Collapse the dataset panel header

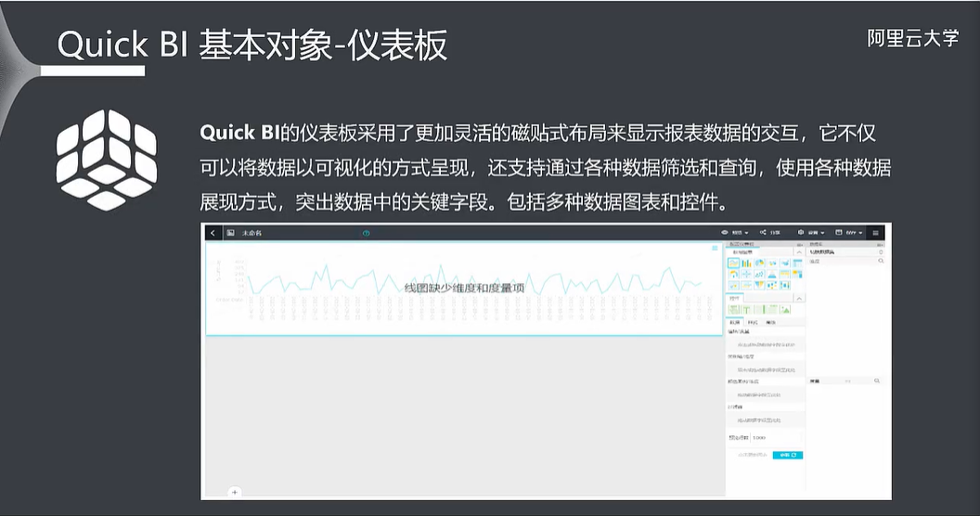point(880,244)
